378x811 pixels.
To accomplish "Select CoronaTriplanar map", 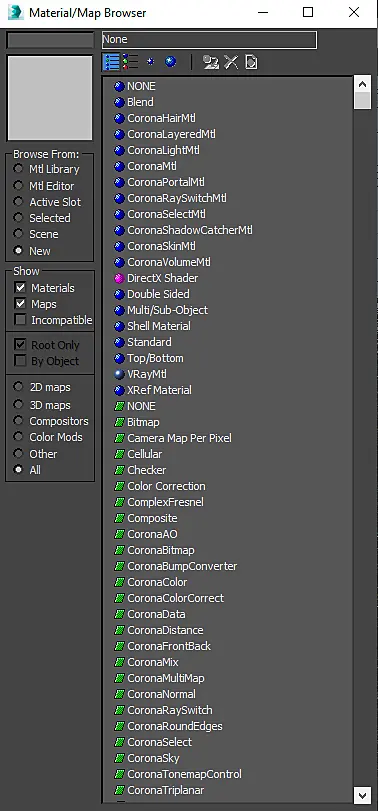I will [165, 790].
